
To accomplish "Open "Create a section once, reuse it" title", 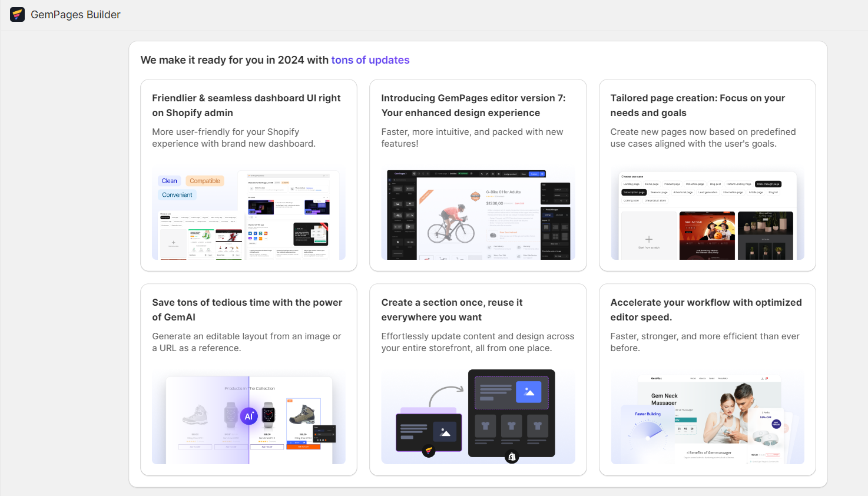I will (x=452, y=310).
